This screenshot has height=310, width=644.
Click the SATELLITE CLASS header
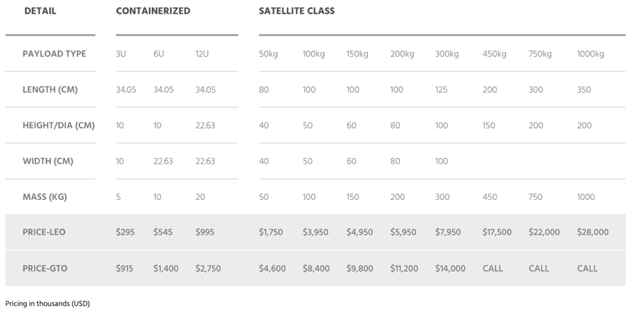click(x=296, y=11)
